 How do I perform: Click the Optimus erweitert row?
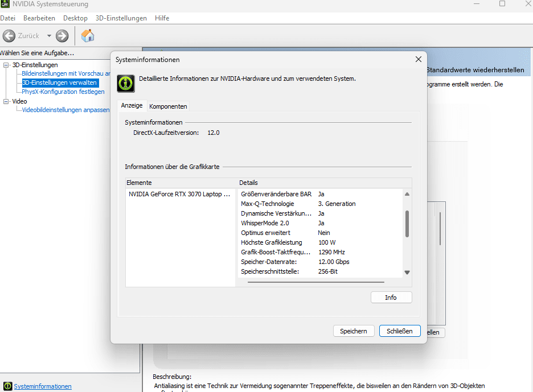[x=321, y=233]
